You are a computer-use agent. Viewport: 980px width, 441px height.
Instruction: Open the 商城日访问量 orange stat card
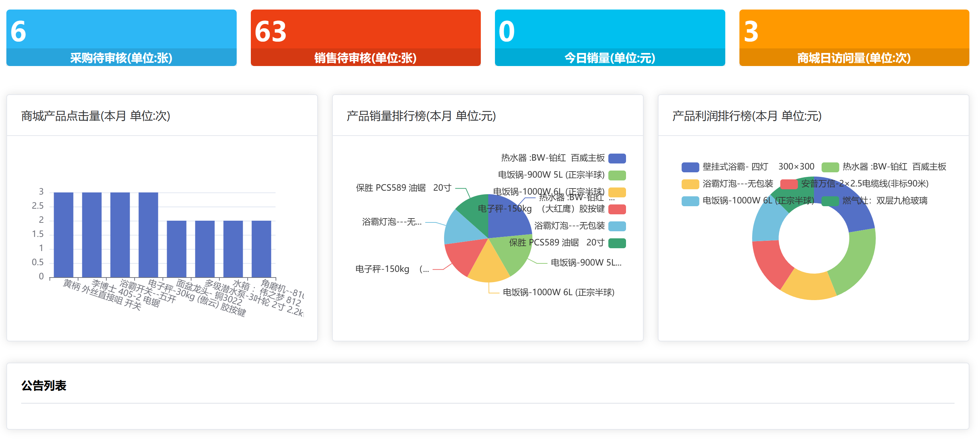pyautogui.click(x=854, y=37)
